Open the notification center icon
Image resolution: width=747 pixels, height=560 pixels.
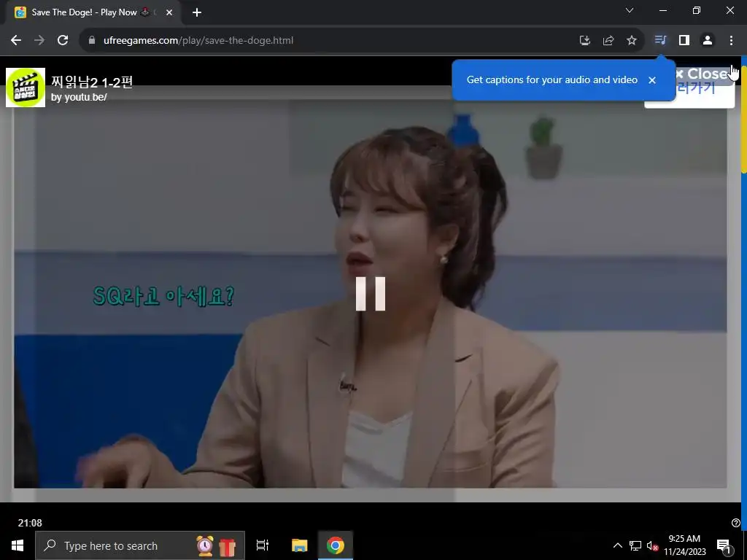pos(724,545)
